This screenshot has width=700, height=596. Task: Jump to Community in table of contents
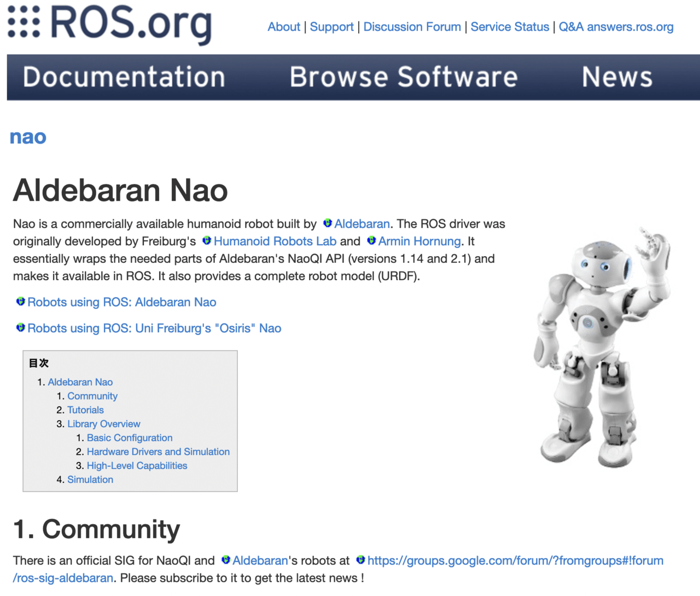click(x=92, y=396)
